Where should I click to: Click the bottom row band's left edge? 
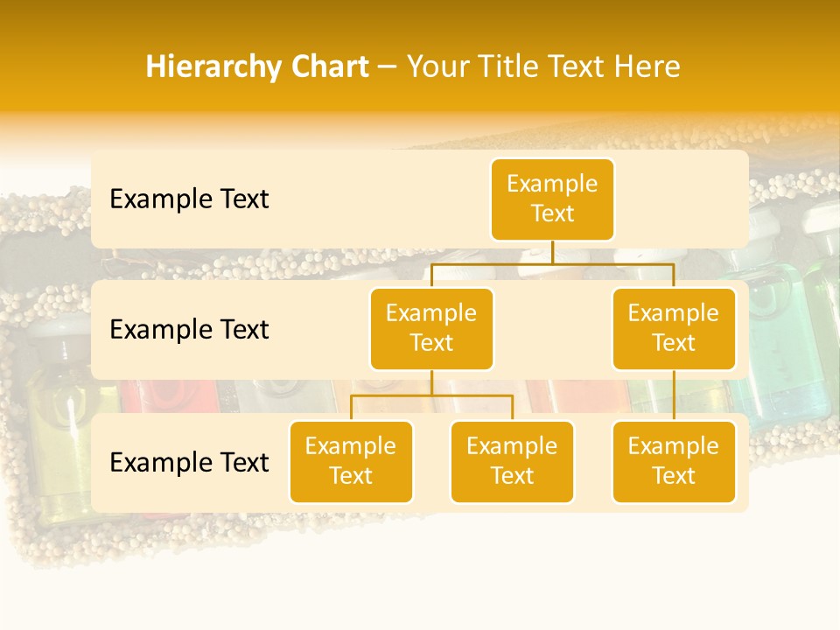coord(96,462)
